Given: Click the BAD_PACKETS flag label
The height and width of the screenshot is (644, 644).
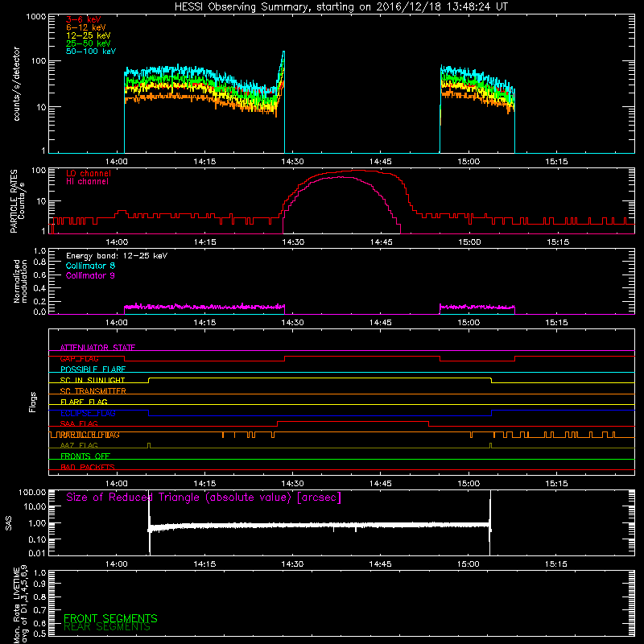Looking at the screenshot, I should tap(88, 467).
